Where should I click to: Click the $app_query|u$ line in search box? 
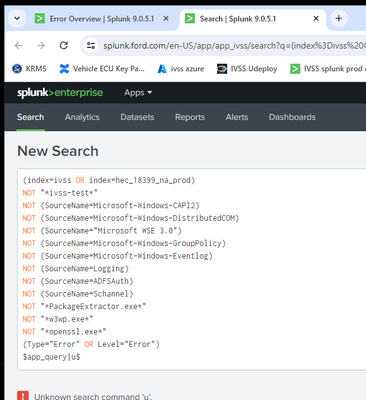(x=51, y=357)
